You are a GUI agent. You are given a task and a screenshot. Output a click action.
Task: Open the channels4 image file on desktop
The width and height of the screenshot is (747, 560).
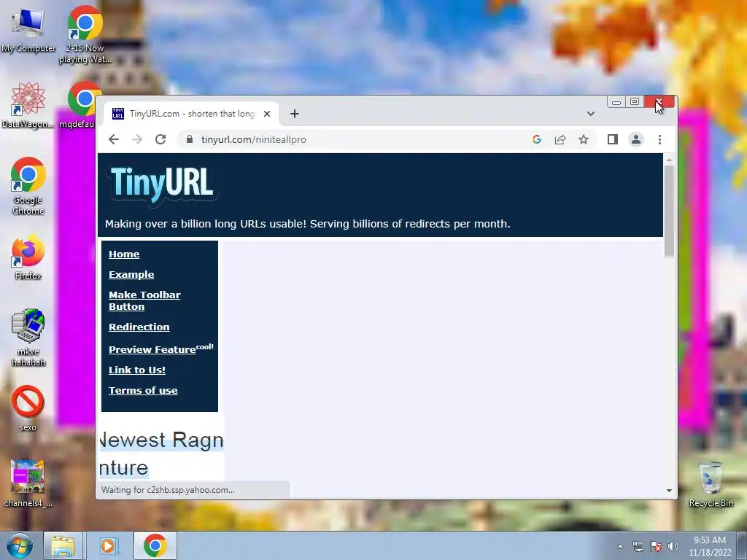pos(28,483)
